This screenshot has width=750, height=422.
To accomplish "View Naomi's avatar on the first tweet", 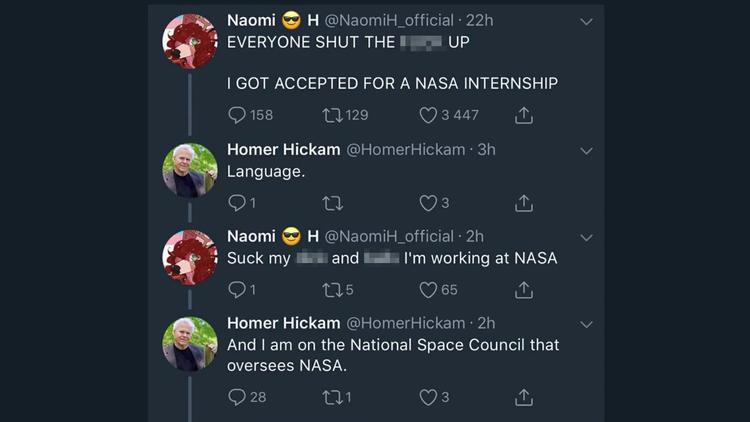I will click(x=189, y=42).
